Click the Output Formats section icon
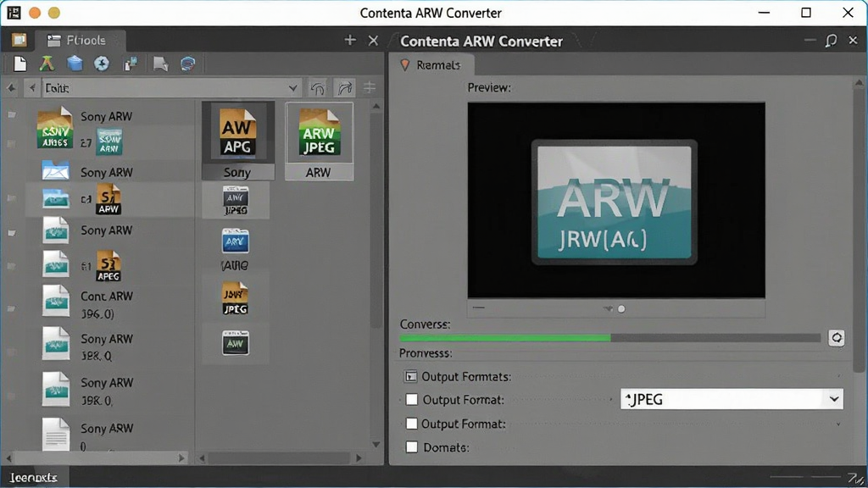Viewport: 868px width, 488px height. pyautogui.click(x=410, y=377)
